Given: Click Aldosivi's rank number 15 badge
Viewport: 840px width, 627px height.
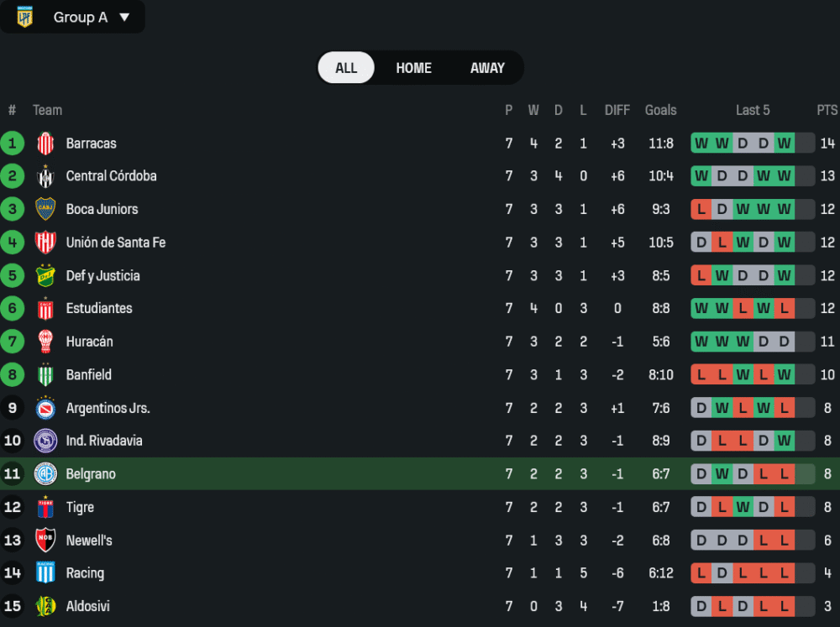Looking at the screenshot, I should point(12,606).
